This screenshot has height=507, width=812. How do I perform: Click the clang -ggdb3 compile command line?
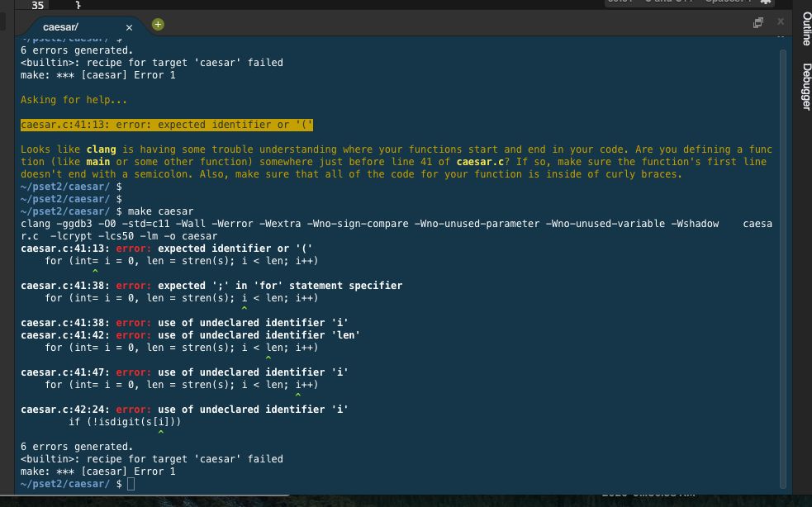click(397, 230)
